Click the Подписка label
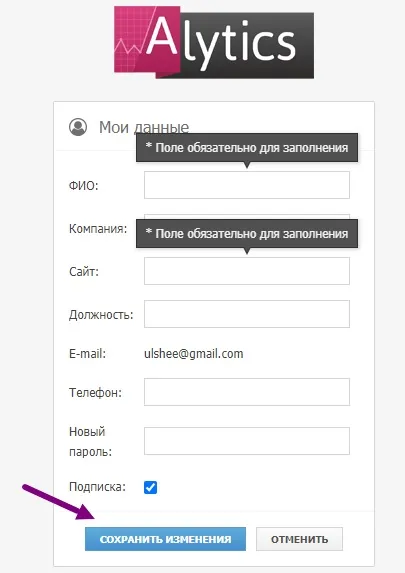 point(97,487)
